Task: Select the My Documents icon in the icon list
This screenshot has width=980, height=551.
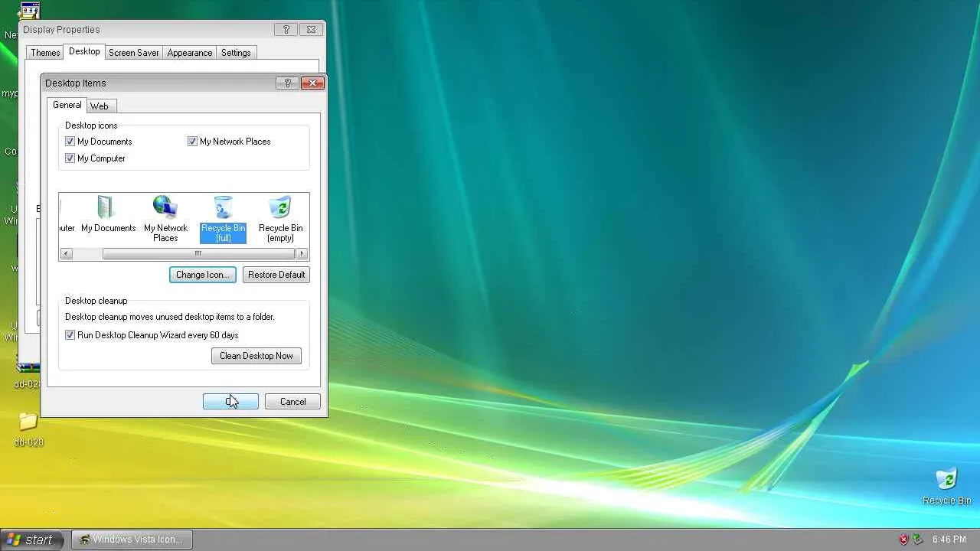Action: (x=108, y=214)
